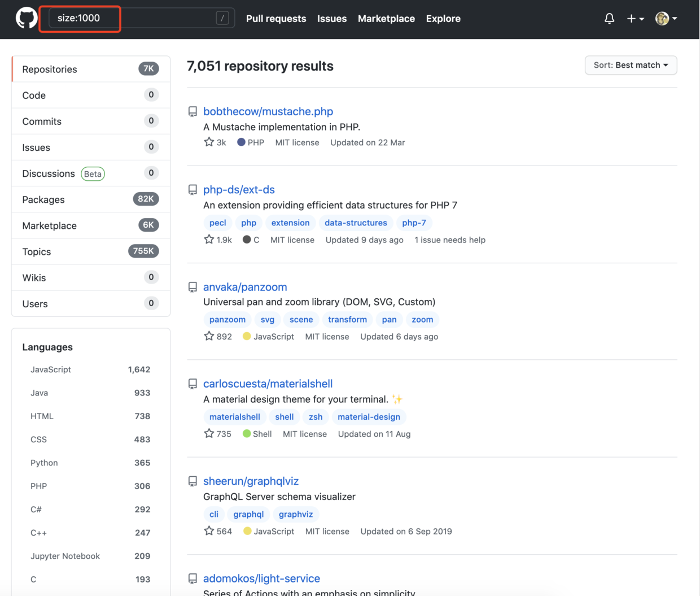
Task: Click the data-structures topic tag
Action: (x=356, y=223)
